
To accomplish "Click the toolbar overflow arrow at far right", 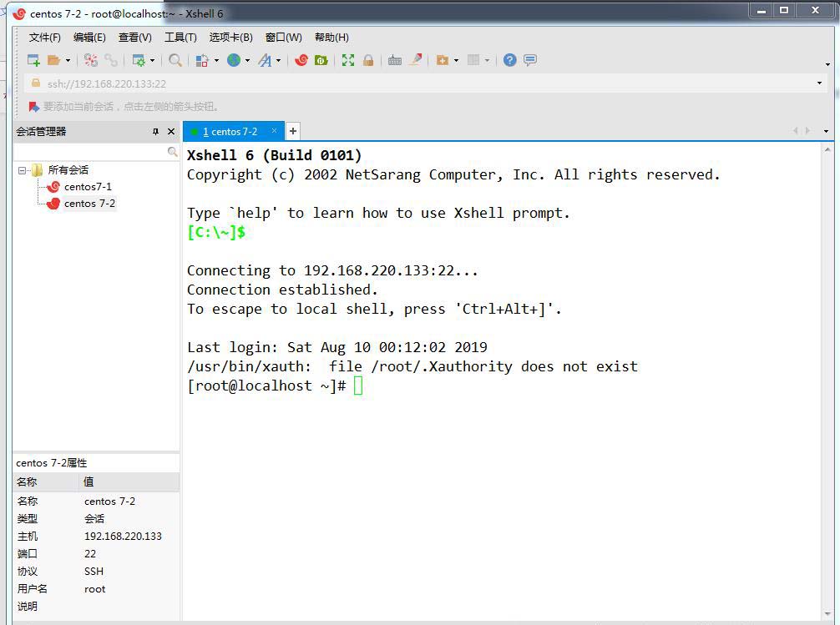I will pos(827,64).
